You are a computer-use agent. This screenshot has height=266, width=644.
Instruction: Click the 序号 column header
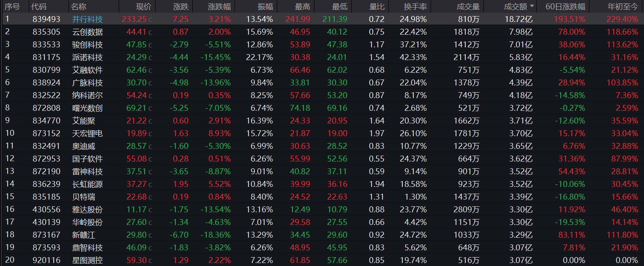pos(12,6)
